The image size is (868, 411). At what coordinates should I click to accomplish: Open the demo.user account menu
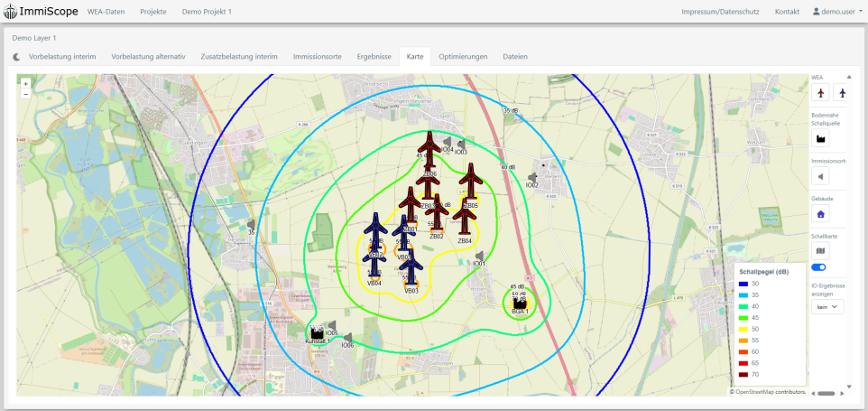(x=837, y=12)
